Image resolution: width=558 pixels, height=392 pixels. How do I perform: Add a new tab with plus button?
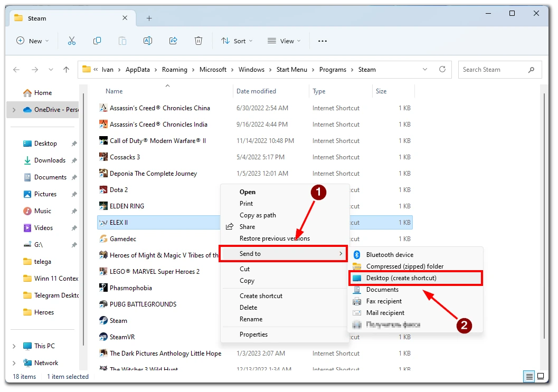(x=149, y=18)
